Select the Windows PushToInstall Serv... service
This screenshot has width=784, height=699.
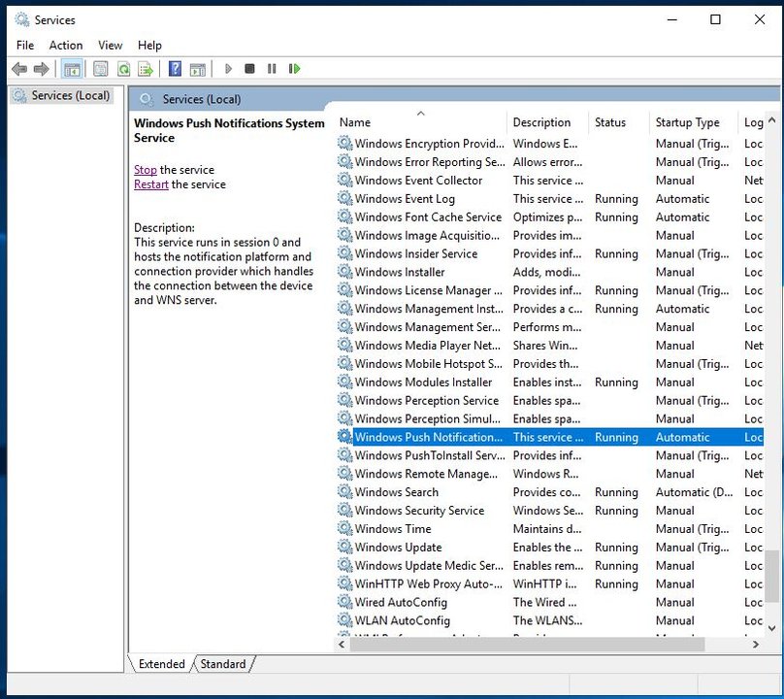click(x=549, y=455)
